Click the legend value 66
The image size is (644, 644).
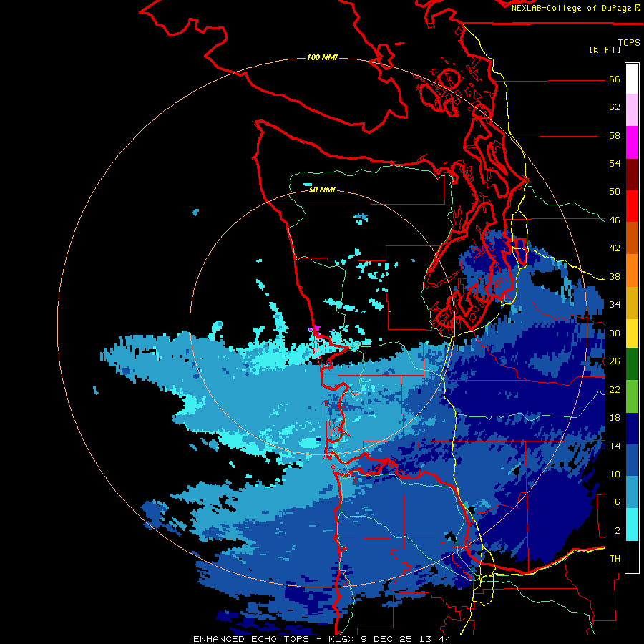pos(615,79)
